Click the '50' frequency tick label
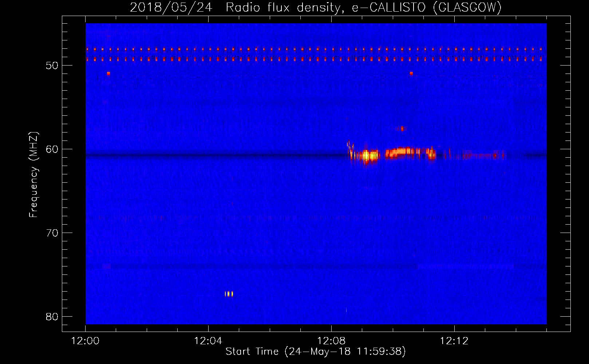Screen dimensions: 589x364 [52, 66]
